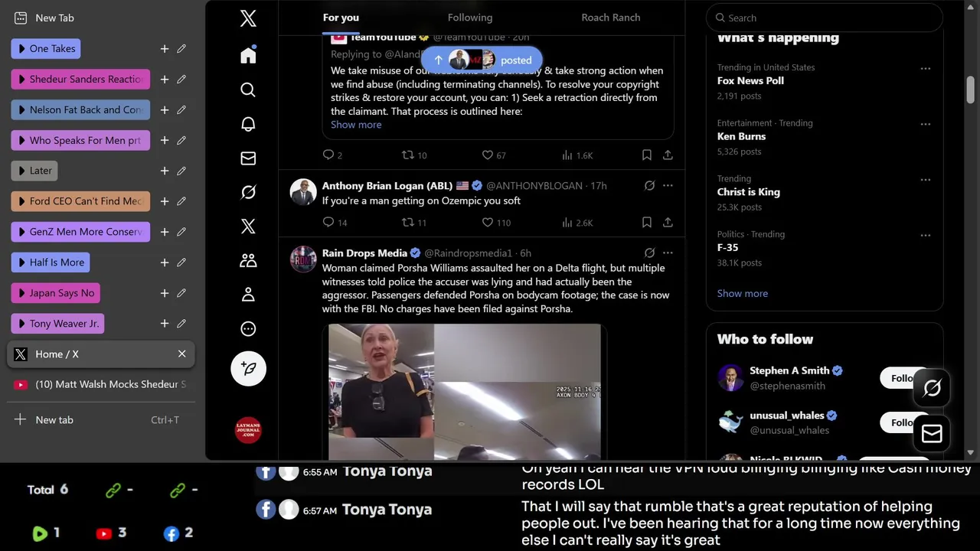Click the Search field on X

coord(825,18)
